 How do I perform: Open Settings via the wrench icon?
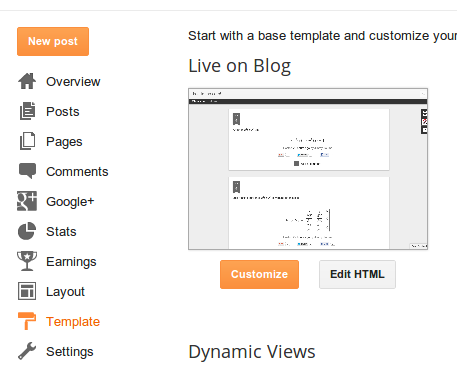(27, 351)
